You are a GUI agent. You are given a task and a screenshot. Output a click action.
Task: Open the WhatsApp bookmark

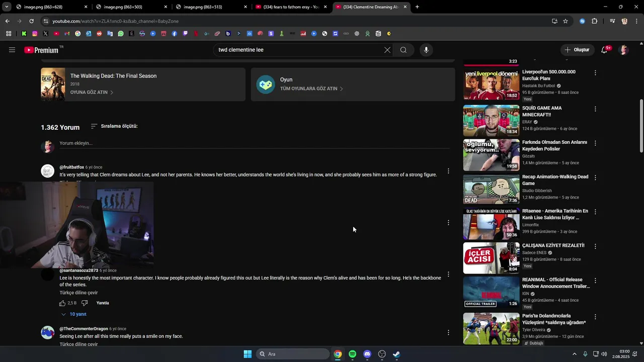121,34
